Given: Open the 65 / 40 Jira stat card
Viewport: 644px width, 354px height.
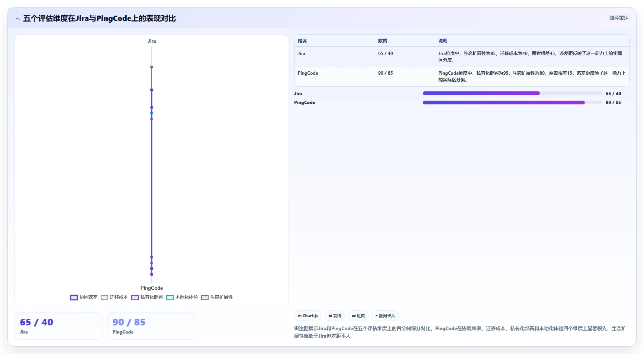Looking at the screenshot, I should point(59,326).
